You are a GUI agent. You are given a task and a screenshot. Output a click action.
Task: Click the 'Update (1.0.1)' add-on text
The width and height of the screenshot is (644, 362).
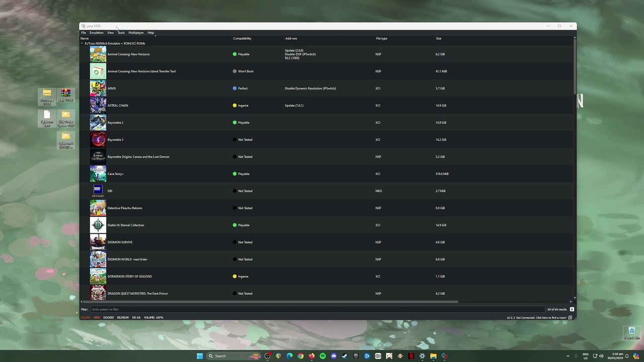(294, 106)
